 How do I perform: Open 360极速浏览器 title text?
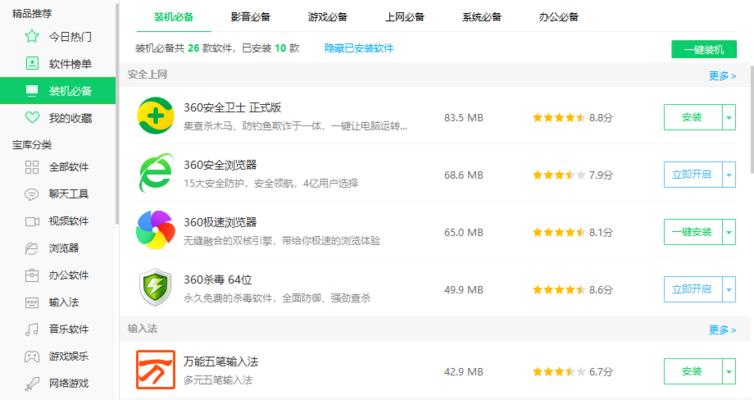220,222
